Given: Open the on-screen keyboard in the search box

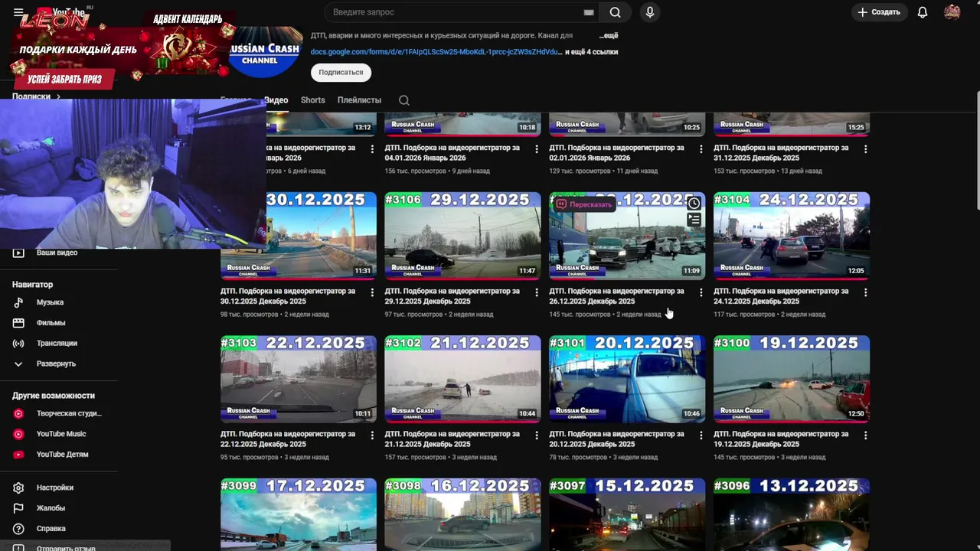Looking at the screenshot, I should [x=589, y=12].
